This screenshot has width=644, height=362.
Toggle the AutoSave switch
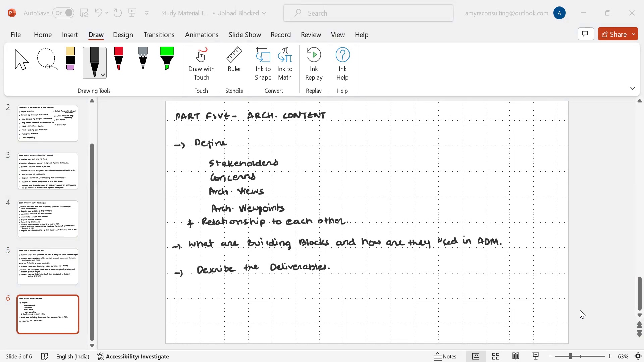click(x=63, y=13)
